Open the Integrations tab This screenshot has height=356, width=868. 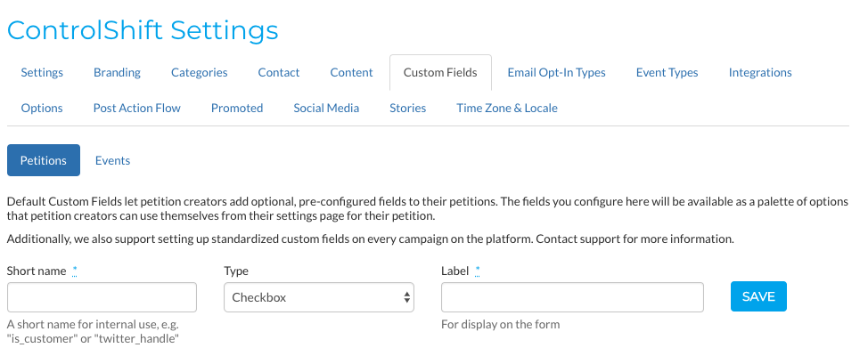[760, 72]
